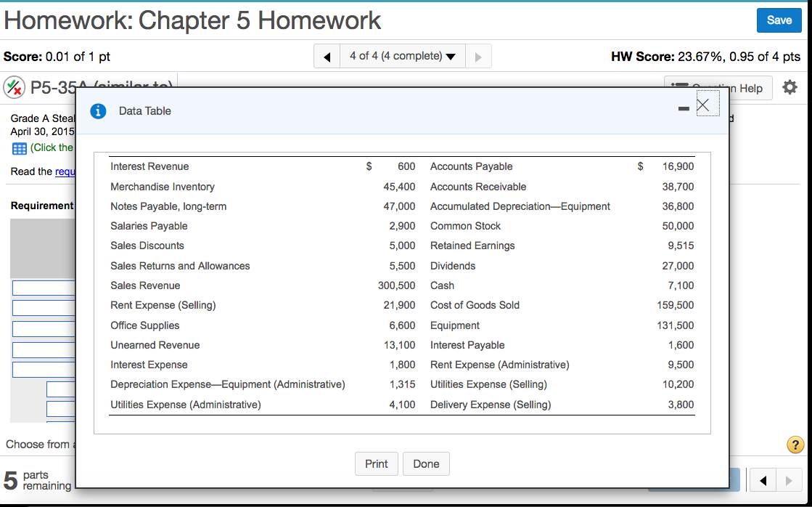Open the "4 of 4 (4 complete)" question dropdown
Screen dimensions: 812x507
(403, 55)
